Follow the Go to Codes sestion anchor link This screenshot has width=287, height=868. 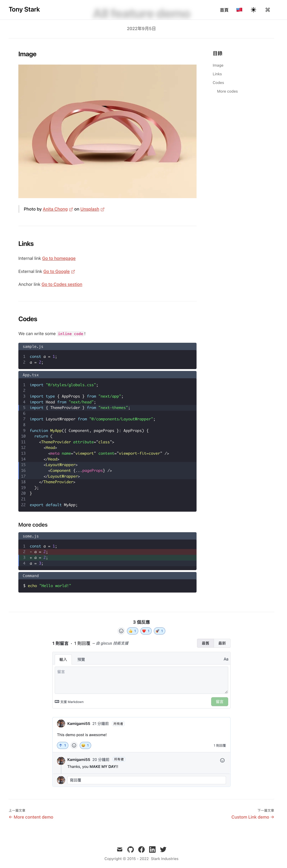click(x=62, y=284)
